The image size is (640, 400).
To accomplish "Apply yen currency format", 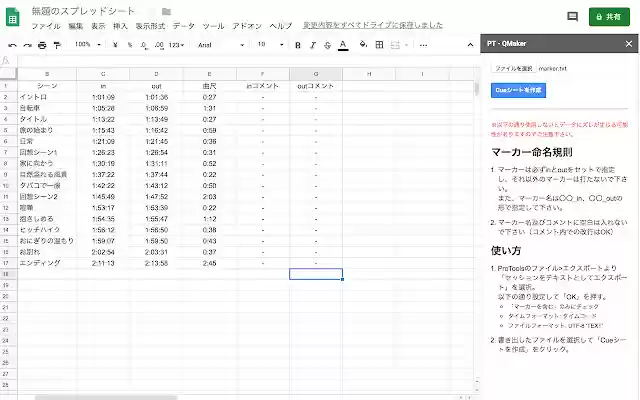I will click(x=115, y=45).
